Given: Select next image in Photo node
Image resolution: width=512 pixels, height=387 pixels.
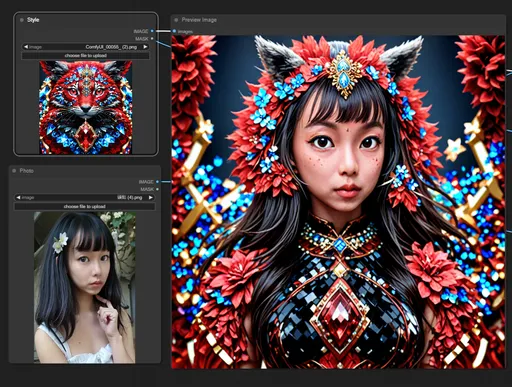Looking at the screenshot, I should point(151,197).
